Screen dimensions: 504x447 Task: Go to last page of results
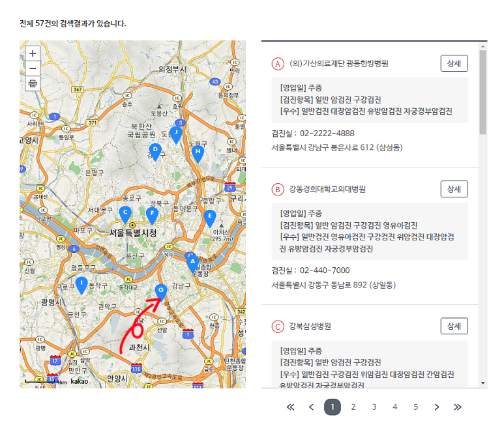[458, 407]
